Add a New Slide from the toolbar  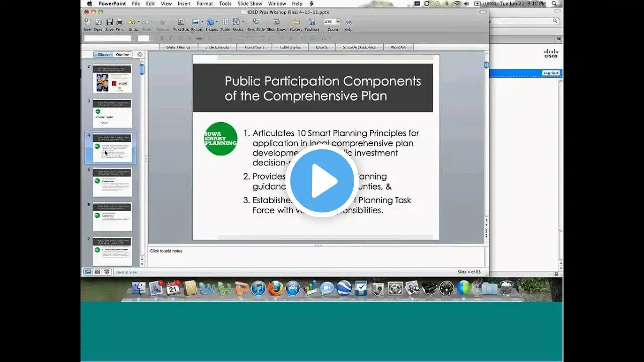coord(256,22)
